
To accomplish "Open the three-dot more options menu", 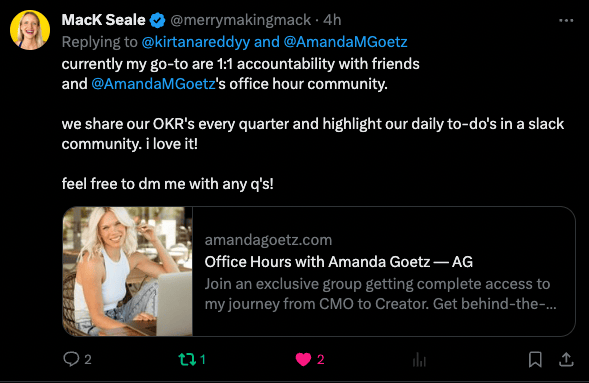I will [566, 20].
